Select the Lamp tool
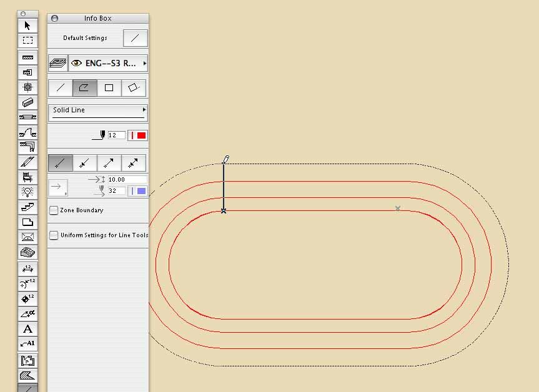 click(27, 192)
